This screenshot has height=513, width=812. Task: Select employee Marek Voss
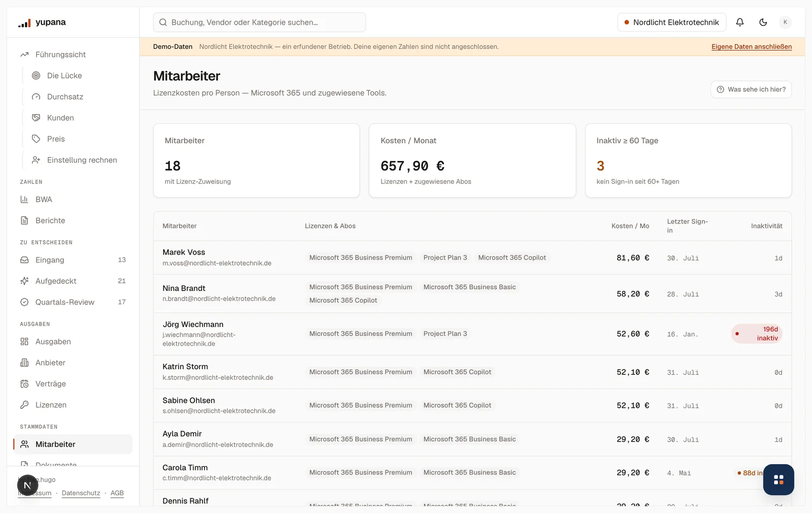pos(184,252)
